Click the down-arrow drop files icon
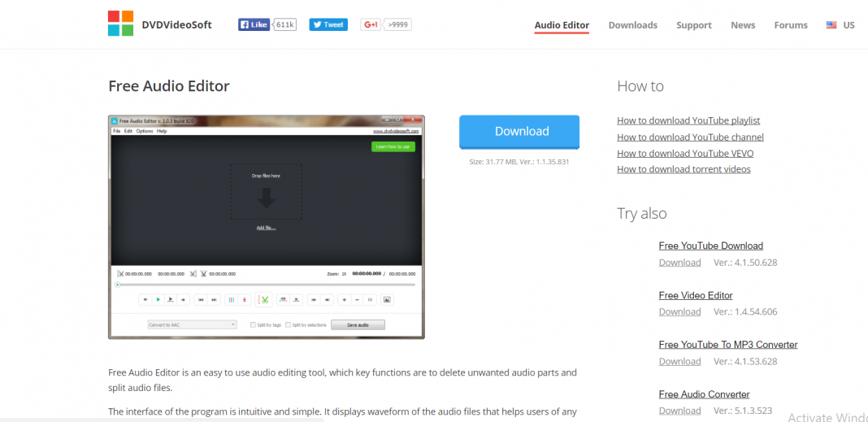Image resolution: width=868 pixels, height=422 pixels. tap(267, 198)
